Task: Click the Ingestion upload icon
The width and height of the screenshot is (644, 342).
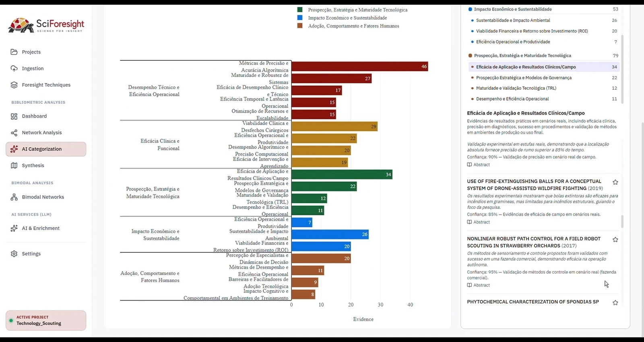Action: coord(14,68)
